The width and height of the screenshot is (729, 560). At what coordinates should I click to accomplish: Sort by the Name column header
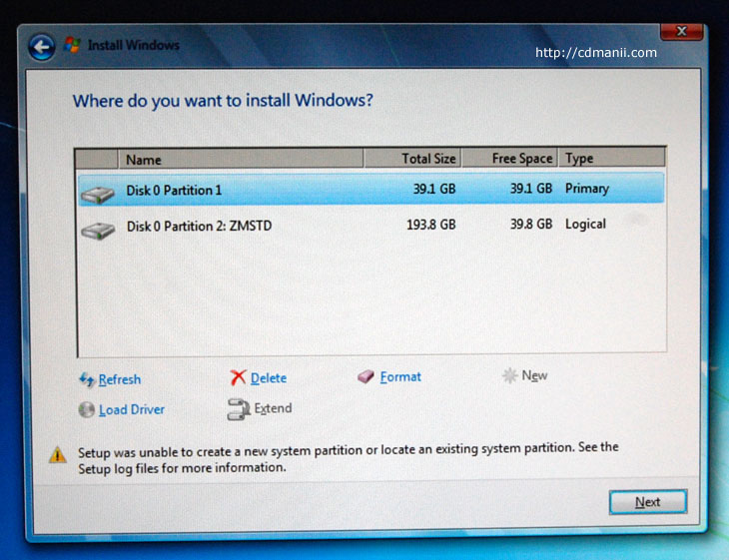point(241,159)
